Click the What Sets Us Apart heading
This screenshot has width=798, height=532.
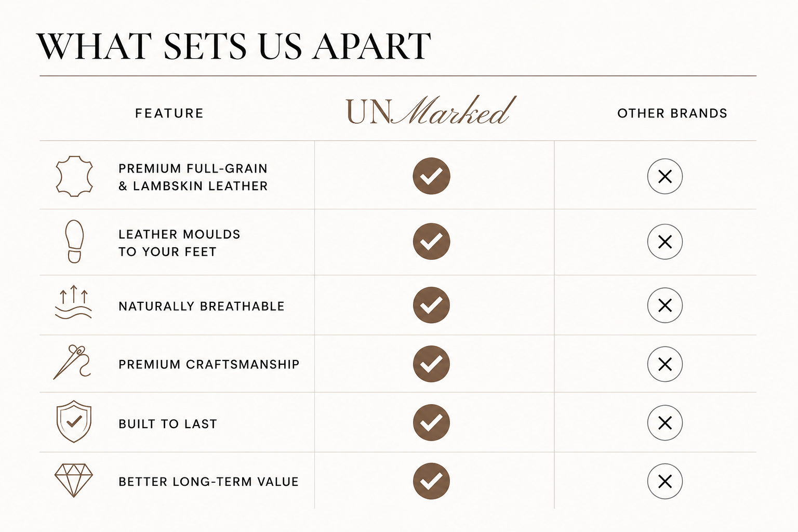(234, 46)
